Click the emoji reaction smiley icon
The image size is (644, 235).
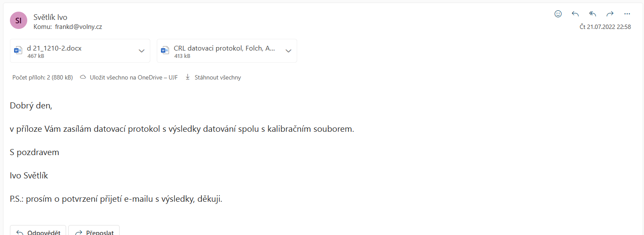tap(558, 14)
